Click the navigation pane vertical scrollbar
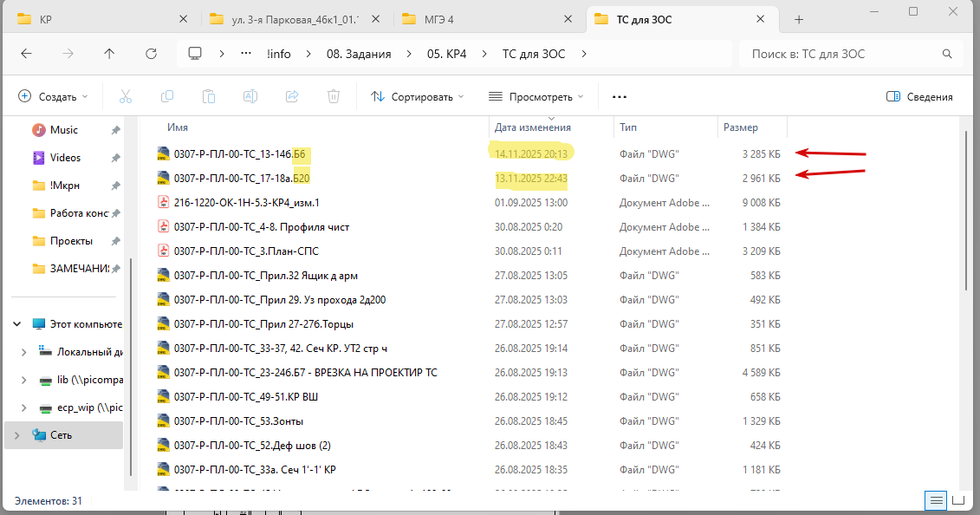The width and height of the screenshot is (980, 515). (x=131, y=368)
